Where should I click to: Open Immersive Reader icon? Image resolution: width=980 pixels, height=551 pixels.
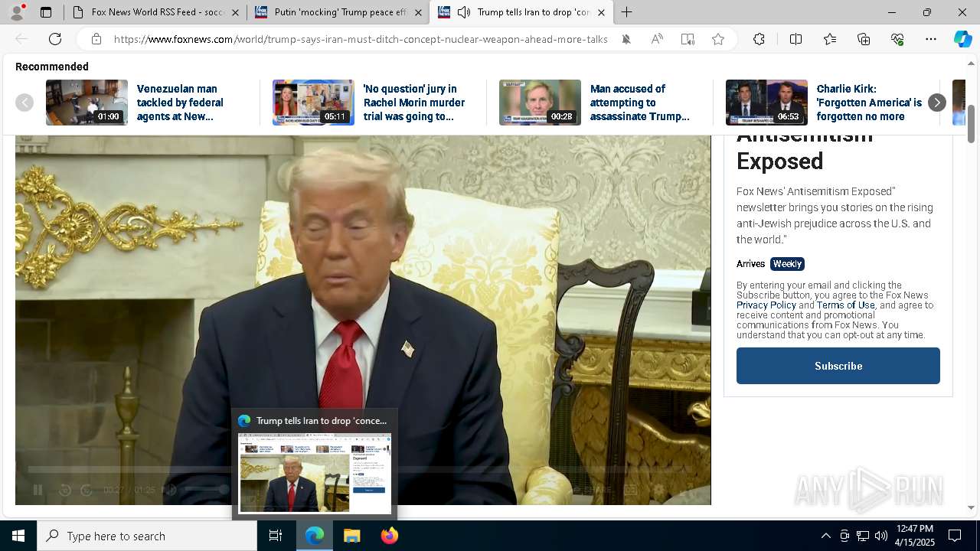[688, 39]
